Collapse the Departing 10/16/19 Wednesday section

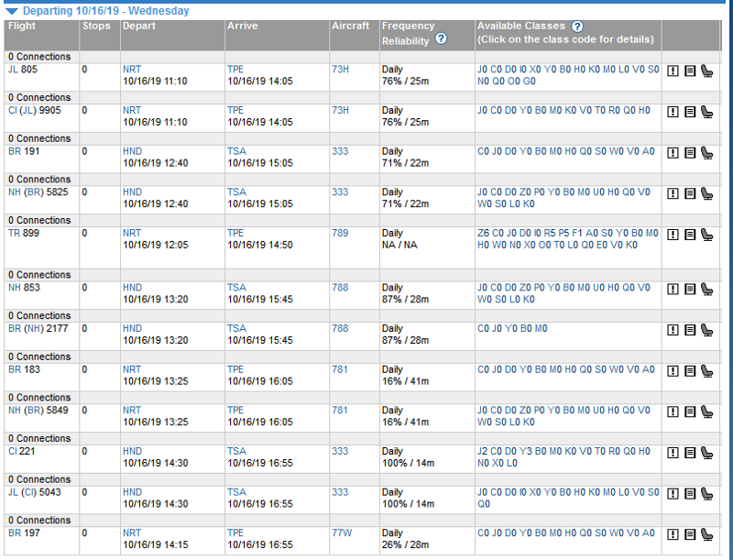click(12, 11)
